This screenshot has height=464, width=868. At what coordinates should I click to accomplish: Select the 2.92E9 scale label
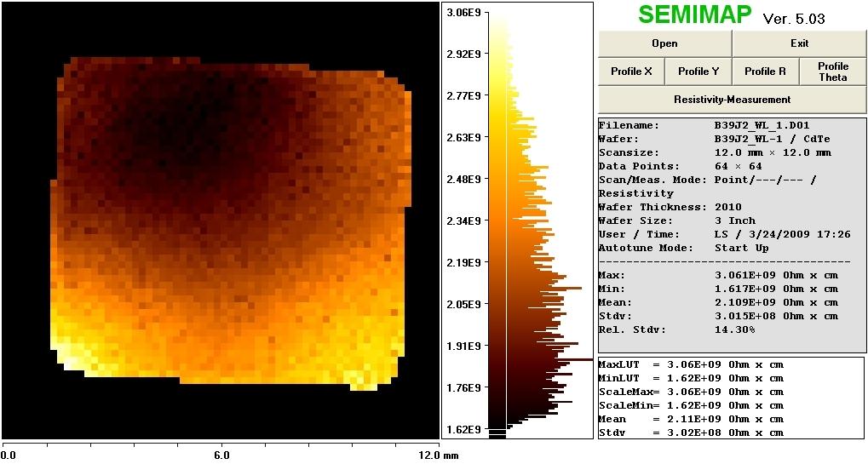click(463, 54)
